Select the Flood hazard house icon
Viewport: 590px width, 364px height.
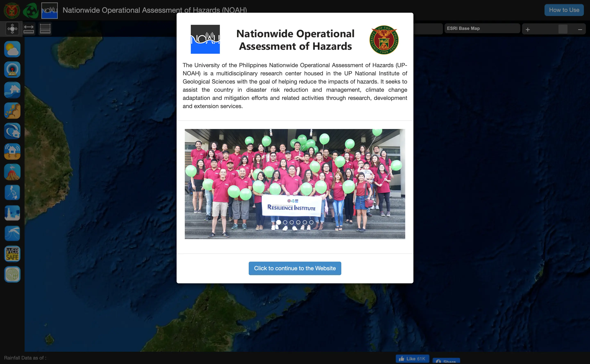[x=12, y=90]
